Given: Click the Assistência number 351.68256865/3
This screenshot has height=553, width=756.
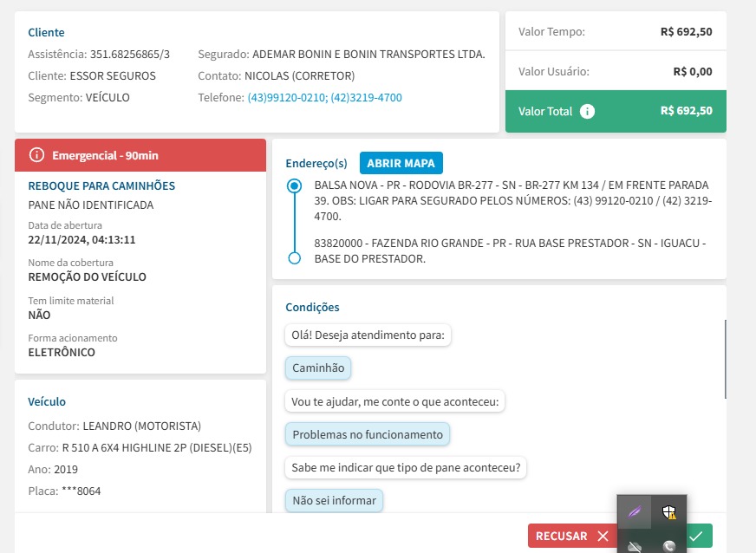Looking at the screenshot, I should tap(130, 54).
